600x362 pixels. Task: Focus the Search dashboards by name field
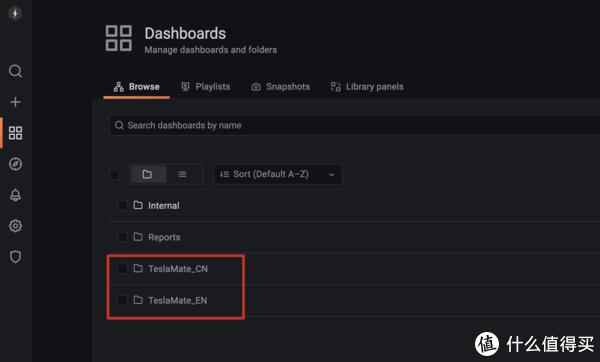(355, 126)
